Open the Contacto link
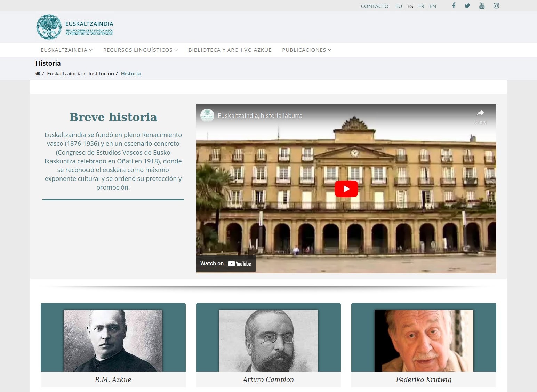 click(x=375, y=6)
